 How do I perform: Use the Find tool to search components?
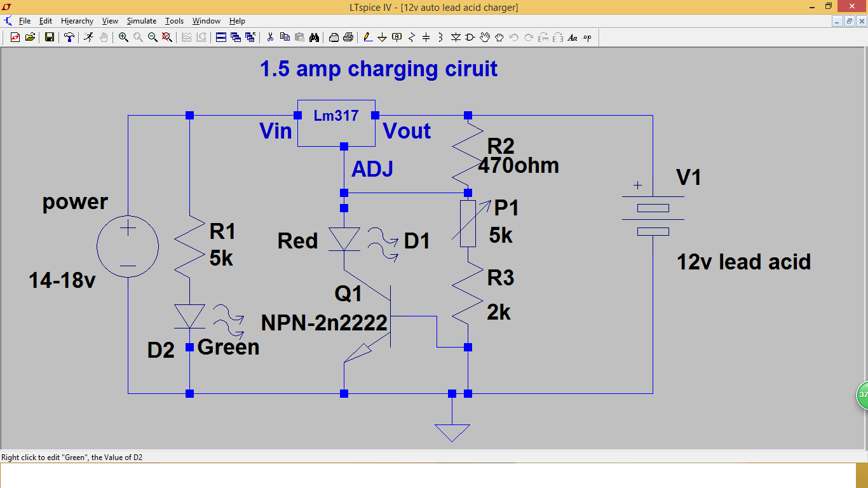point(314,37)
